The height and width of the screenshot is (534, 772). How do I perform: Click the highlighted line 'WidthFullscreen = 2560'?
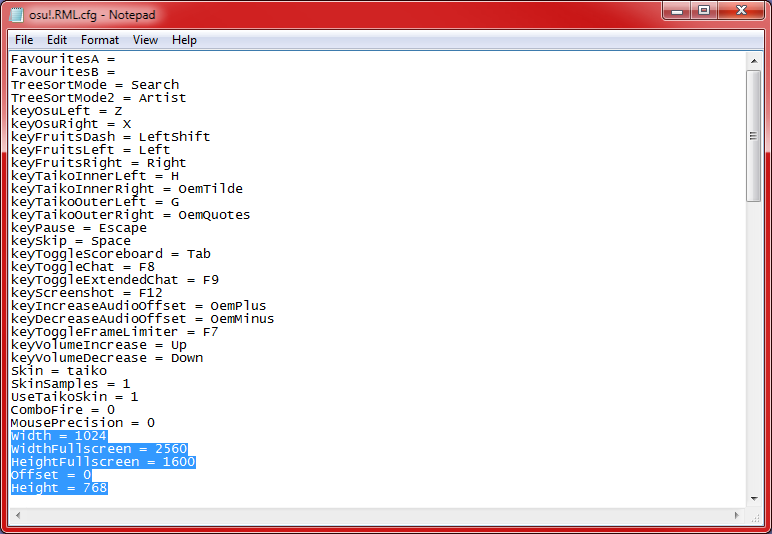click(99, 449)
